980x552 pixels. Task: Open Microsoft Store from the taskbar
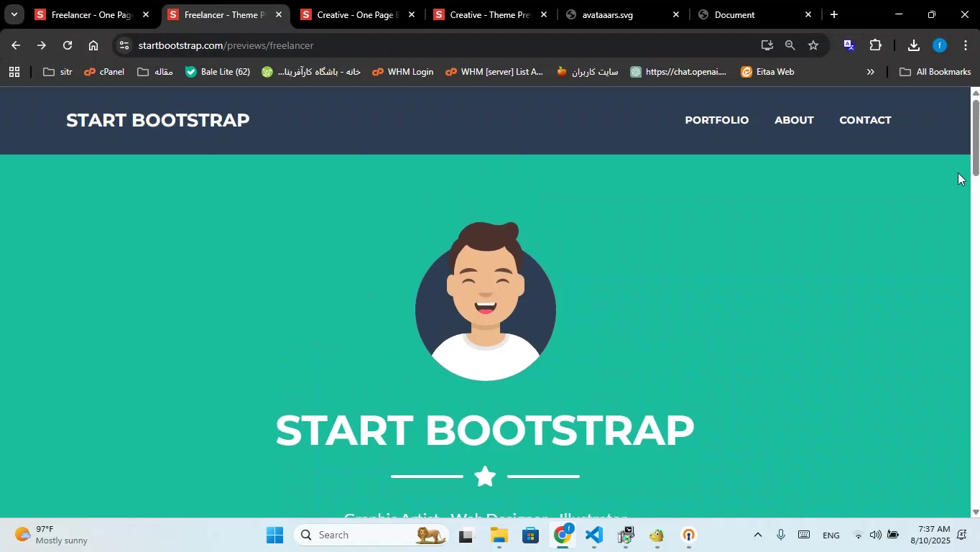click(x=530, y=535)
